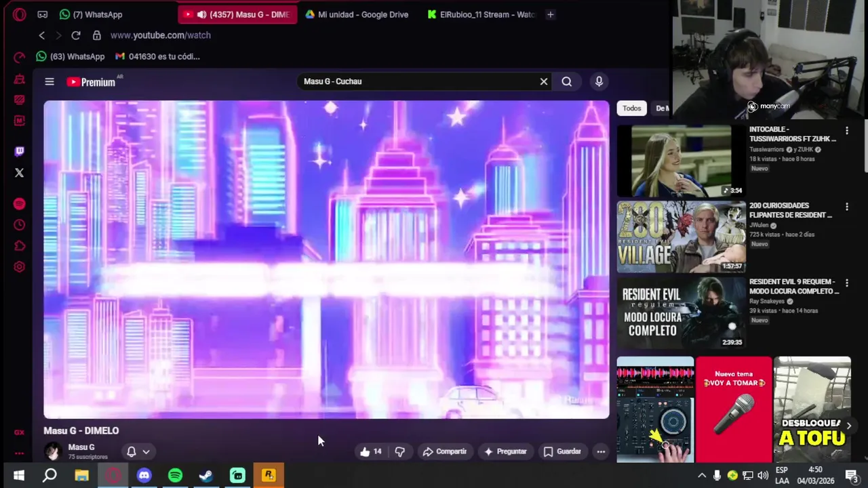Dislike the video
Viewport: 868px width, 488px height.
pos(399,451)
